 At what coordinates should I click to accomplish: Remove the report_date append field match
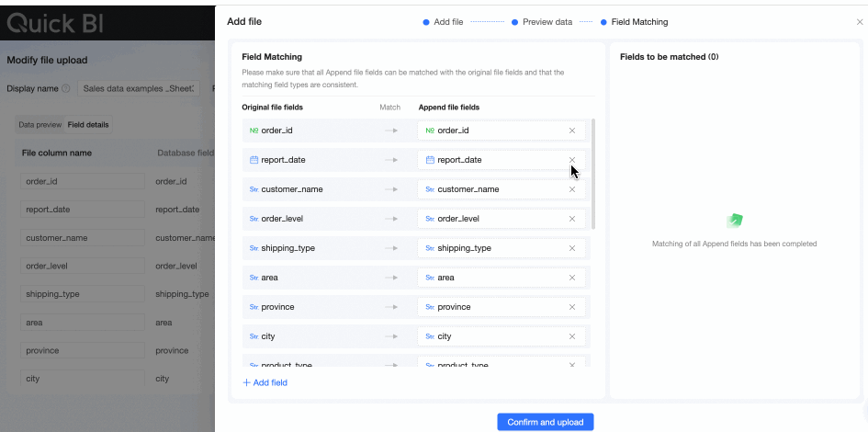click(572, 160)
